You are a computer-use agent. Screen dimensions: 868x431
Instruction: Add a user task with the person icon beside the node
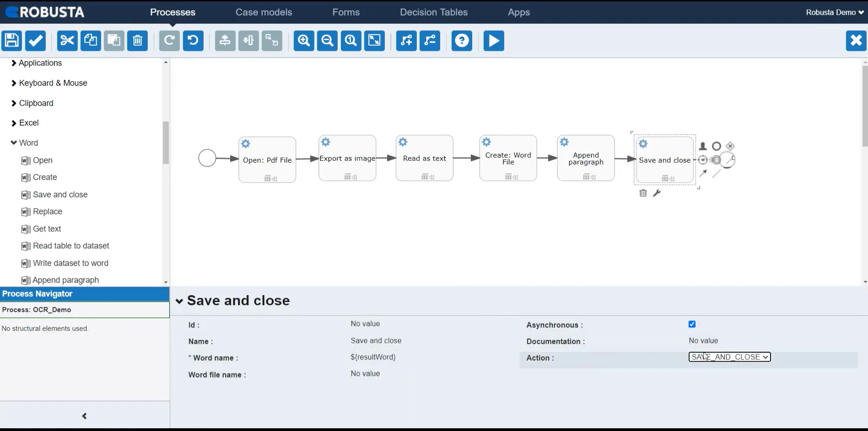[703, 146]
